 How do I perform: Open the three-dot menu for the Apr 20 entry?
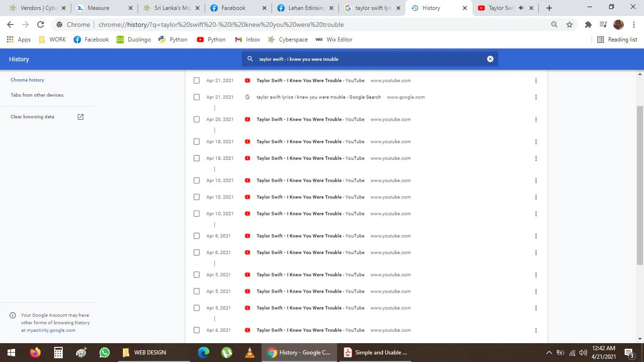click(x=536, y=119)
